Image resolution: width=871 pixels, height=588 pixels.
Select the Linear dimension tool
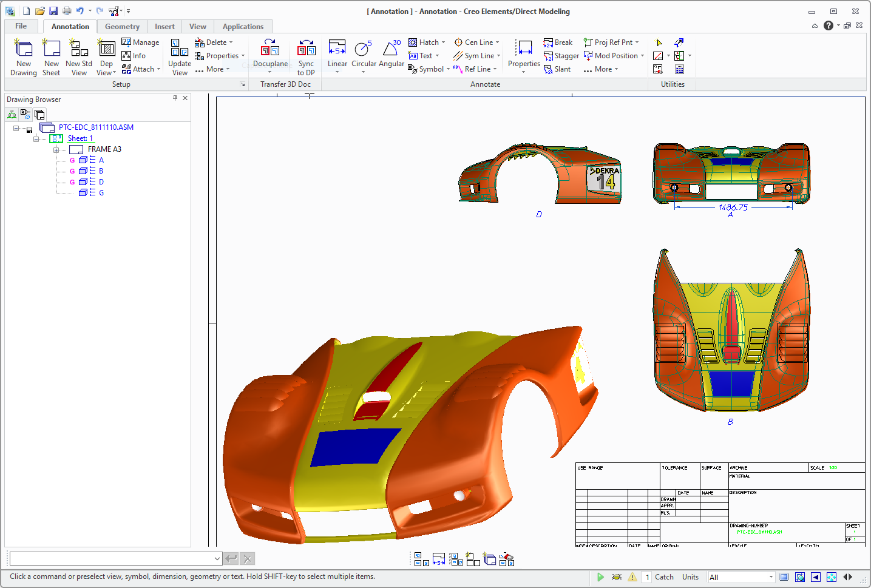(x=337, y=48)
